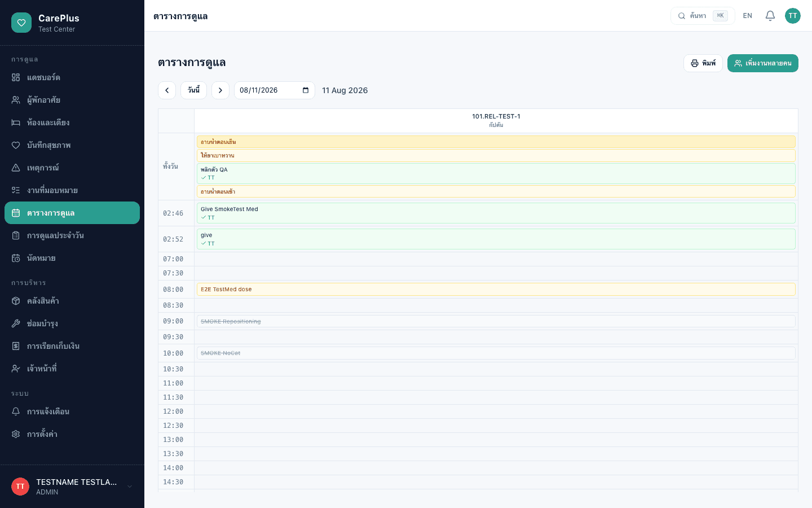Click the งานที่มอบหมาย task list icon
Image resolution: width=812 pixels, height=508 pixels.
[x=16, y=190]
